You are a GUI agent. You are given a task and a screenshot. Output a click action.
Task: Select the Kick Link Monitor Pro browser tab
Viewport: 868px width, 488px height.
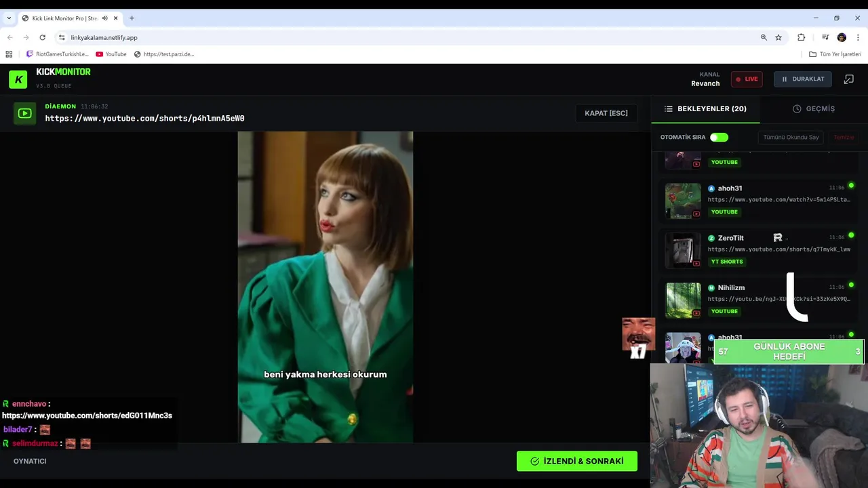click(x=69, y=18)
